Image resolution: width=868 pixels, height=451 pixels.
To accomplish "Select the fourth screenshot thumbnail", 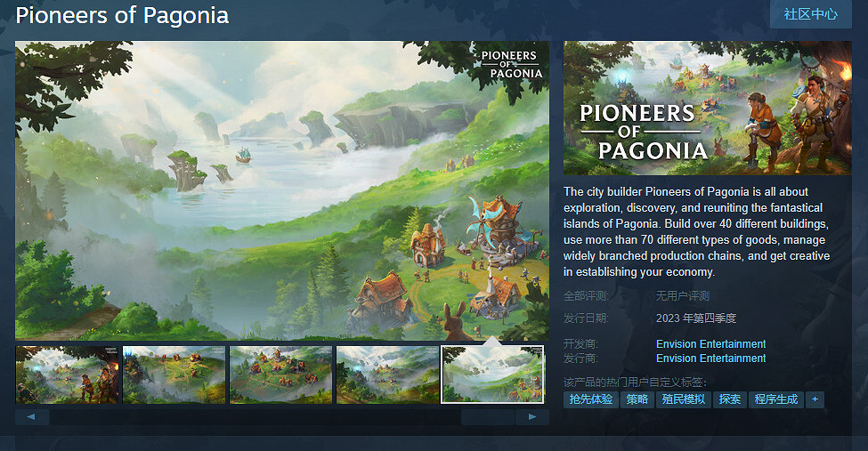I will point(387,374).
